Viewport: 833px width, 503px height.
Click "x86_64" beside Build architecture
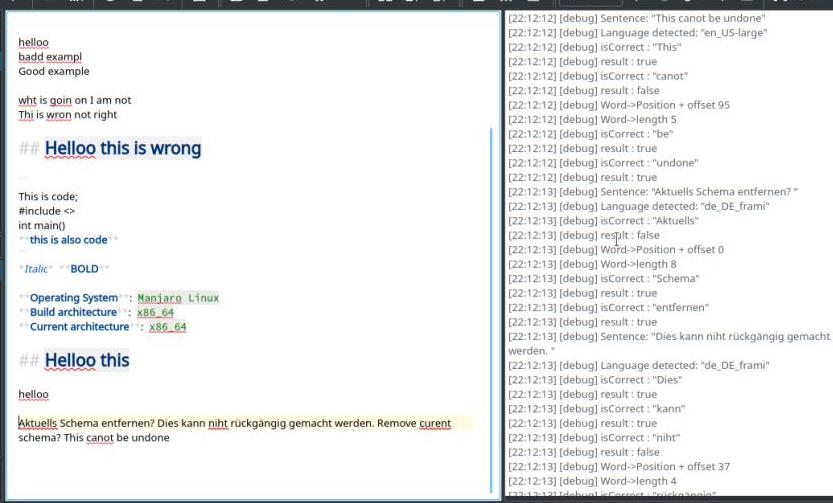tap(155, 312)
